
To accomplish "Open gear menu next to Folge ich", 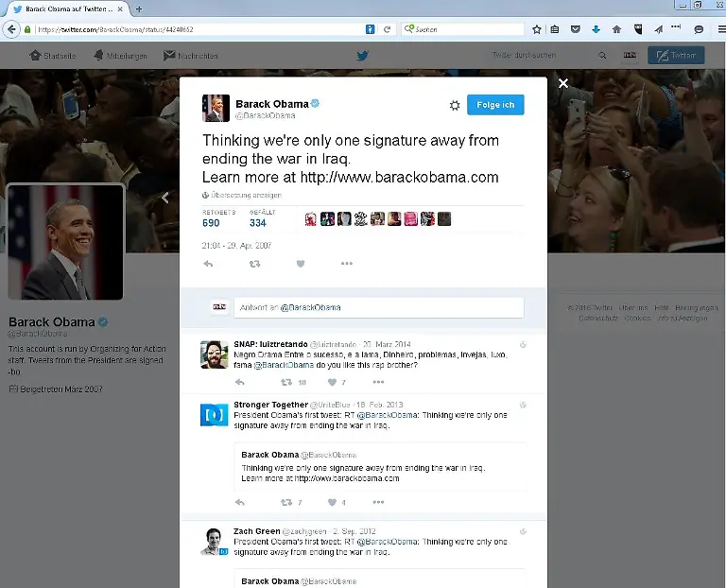I will [x=454, y=105].
